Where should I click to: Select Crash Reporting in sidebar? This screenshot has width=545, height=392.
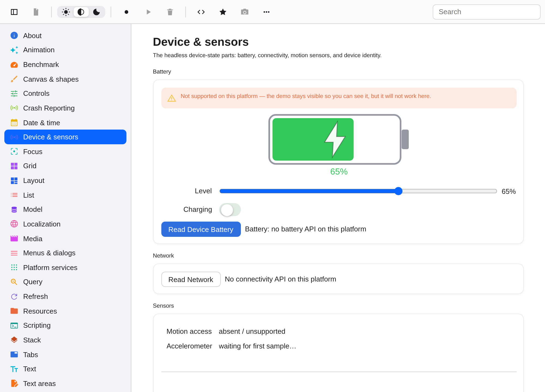(65, 108)
